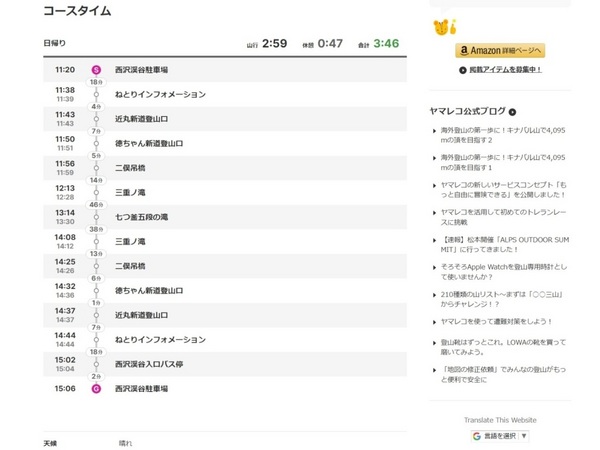The width and height of the screenshot is (600, 450).
Task: Select the 七つ釜五段の滝 waypoint row
Action: (225, 217)
